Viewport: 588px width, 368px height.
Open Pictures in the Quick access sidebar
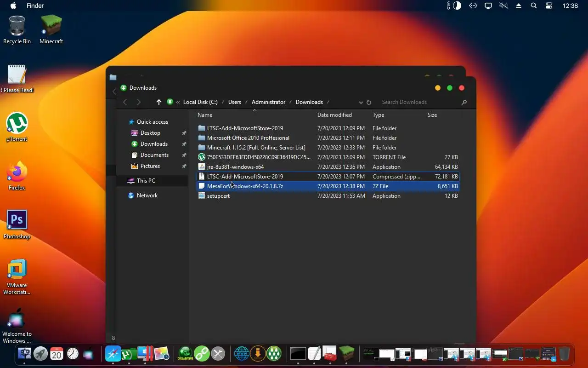150,166
